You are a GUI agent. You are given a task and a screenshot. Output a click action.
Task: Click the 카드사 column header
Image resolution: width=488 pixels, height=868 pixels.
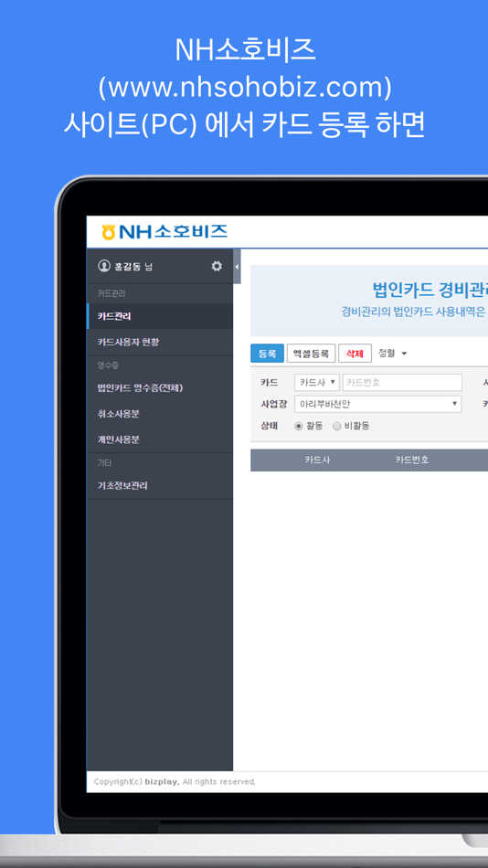(x=317, y=460)
